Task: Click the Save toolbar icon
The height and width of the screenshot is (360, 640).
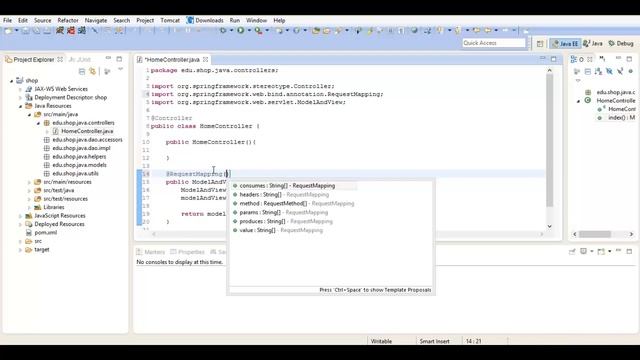Action: tap(25, 30)
